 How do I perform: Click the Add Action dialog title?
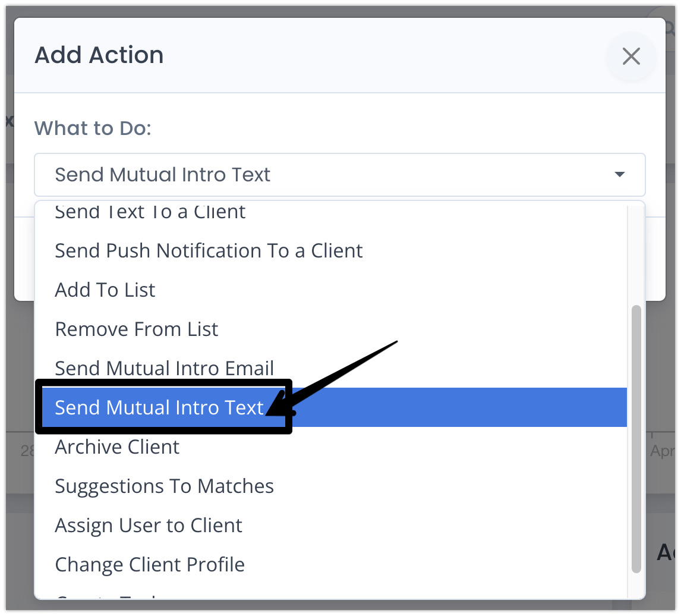99,55
